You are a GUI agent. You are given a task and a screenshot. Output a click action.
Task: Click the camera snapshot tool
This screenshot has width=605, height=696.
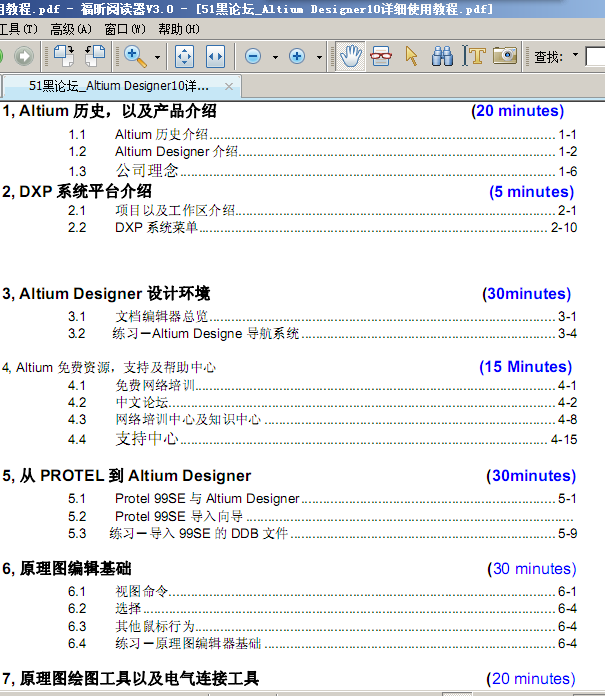click(505, 56)
